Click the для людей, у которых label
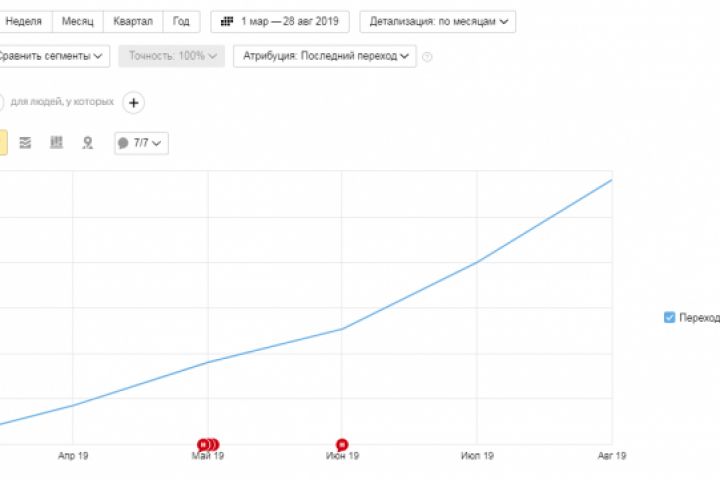The height and width of the screenshot is (480, 720). click(x=62, y=102)
